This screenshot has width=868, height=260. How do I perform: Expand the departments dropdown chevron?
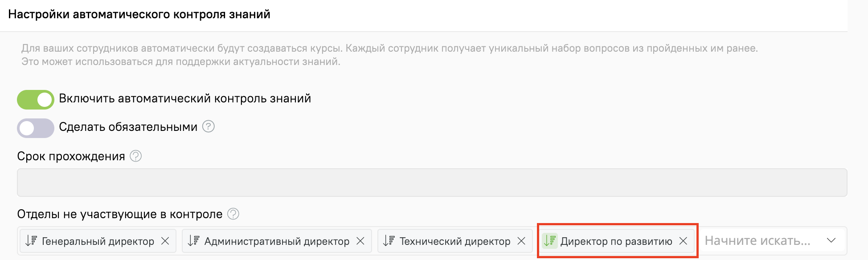tap(831, 240)
